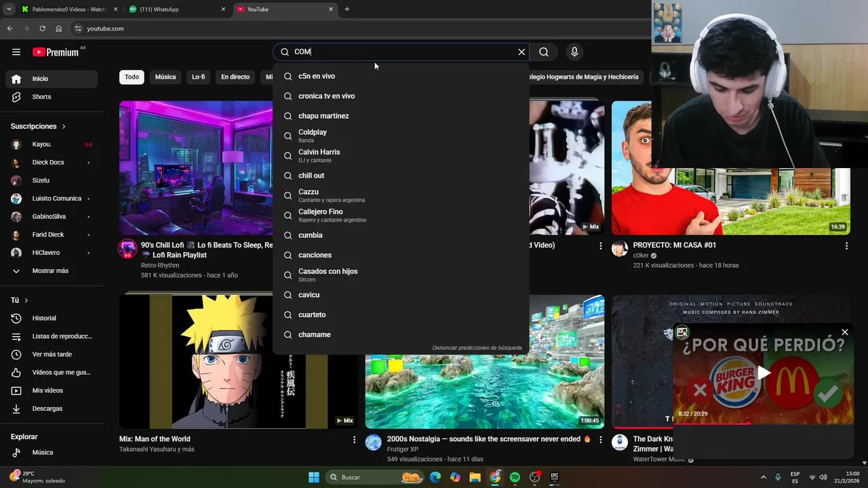Image resolution: width=868 pixels, height=488 pixels.
Task: Open Listas de reproducción in sidebar
Action: pyautogui.click(x=52, y=336)
